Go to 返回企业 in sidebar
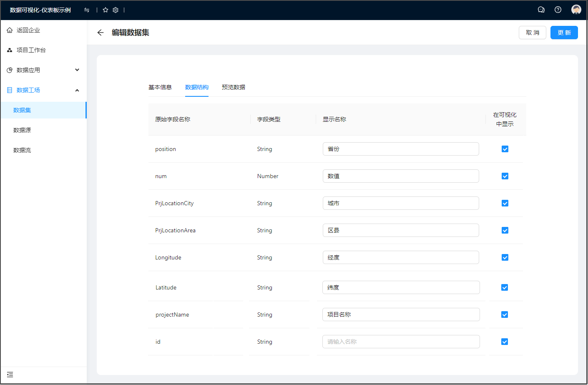This screenshot has height=385, width=588. 28,30
